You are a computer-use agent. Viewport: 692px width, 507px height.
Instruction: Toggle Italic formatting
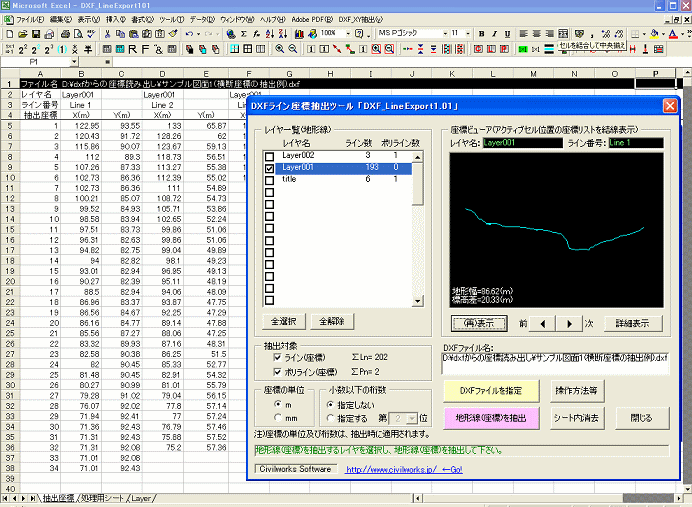(494, 34)
